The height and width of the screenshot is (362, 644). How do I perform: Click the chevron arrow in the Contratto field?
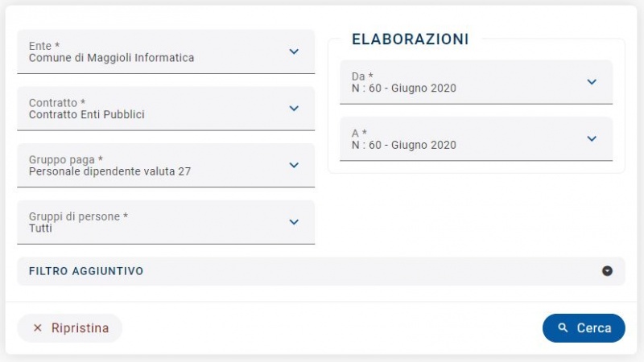click(294, 109)
